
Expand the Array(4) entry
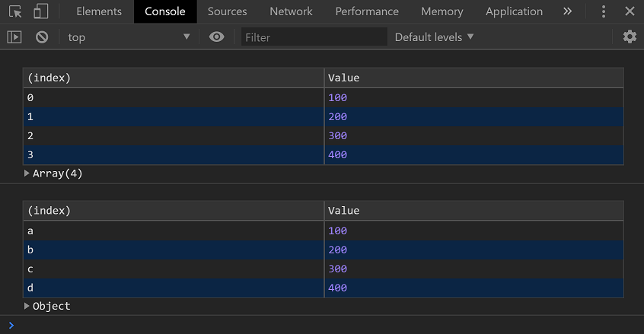click(27, 173)
